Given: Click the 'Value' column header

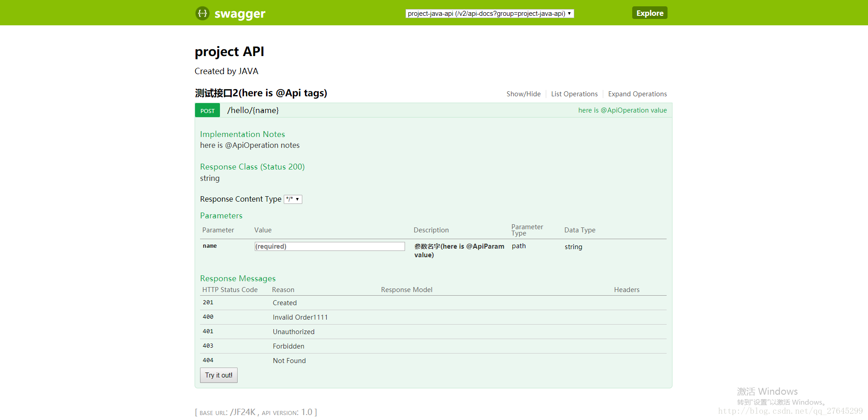Looking at the screenshot, I should tap(262, 230).
